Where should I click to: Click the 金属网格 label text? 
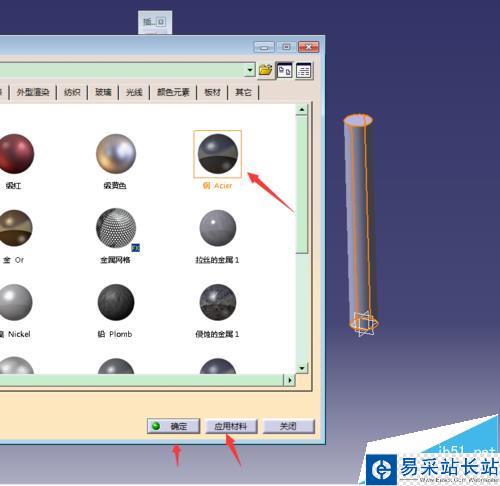[x=115, y=260]
